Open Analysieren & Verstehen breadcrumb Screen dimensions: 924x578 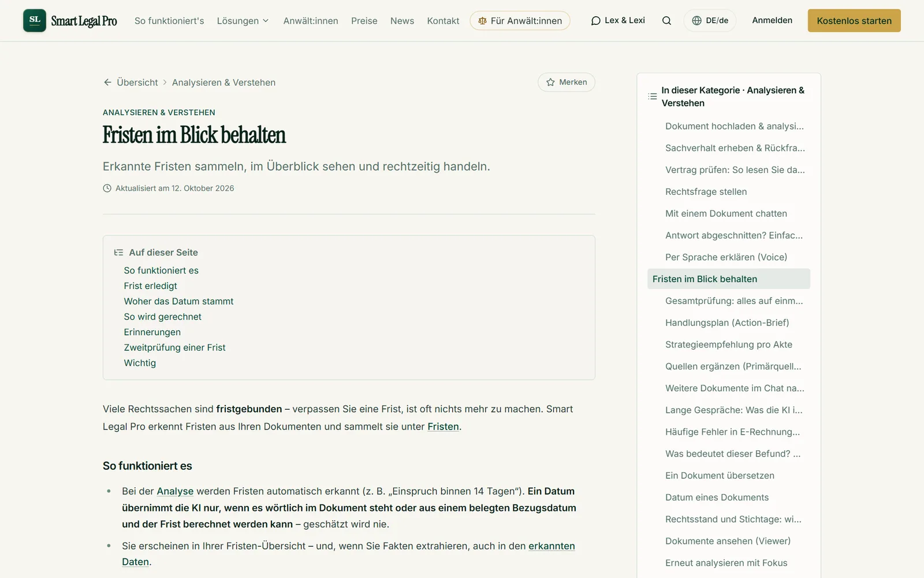pyautogui.click(x=223, y=83)
